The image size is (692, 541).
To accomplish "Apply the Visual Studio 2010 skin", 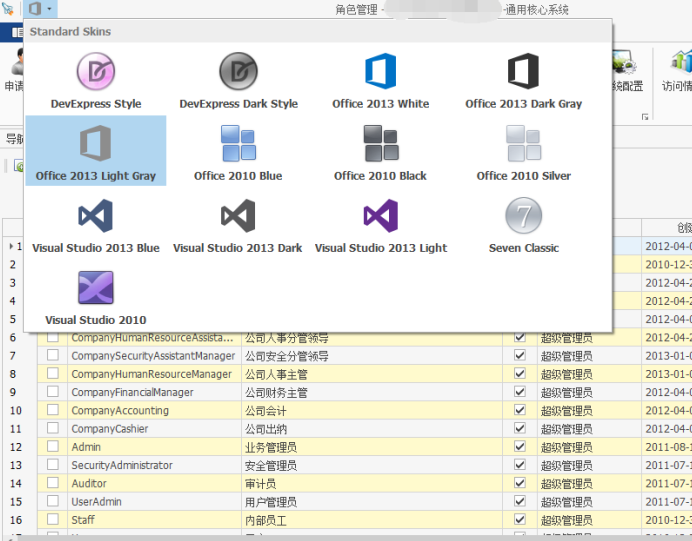I will (x=96, y=295).
